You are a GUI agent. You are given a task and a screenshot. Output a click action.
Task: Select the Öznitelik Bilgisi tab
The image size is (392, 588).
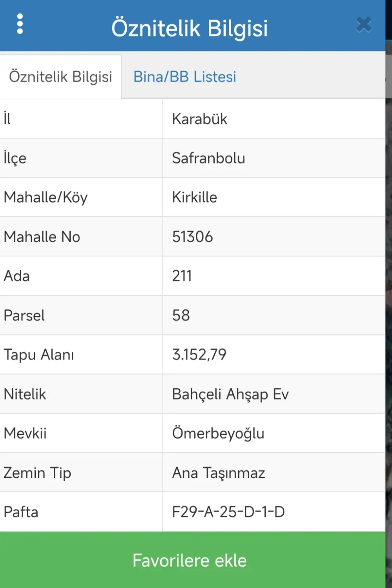(x=60, y=77)
